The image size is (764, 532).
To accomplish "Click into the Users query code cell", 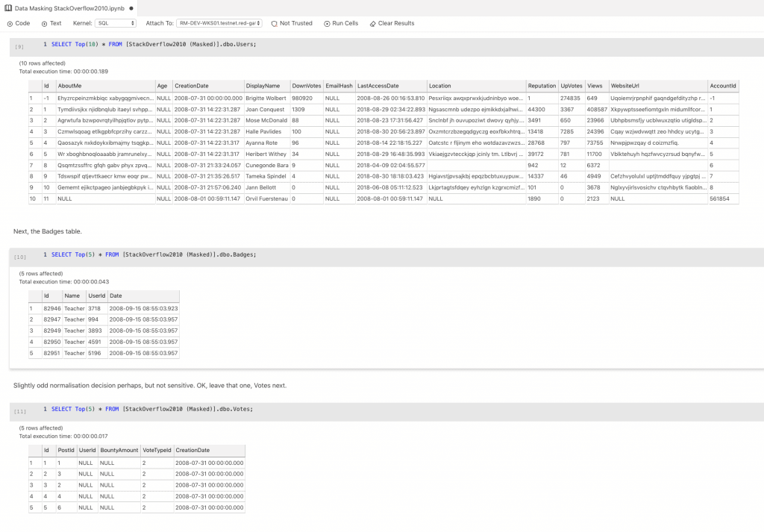I will [x=373, y=45].
